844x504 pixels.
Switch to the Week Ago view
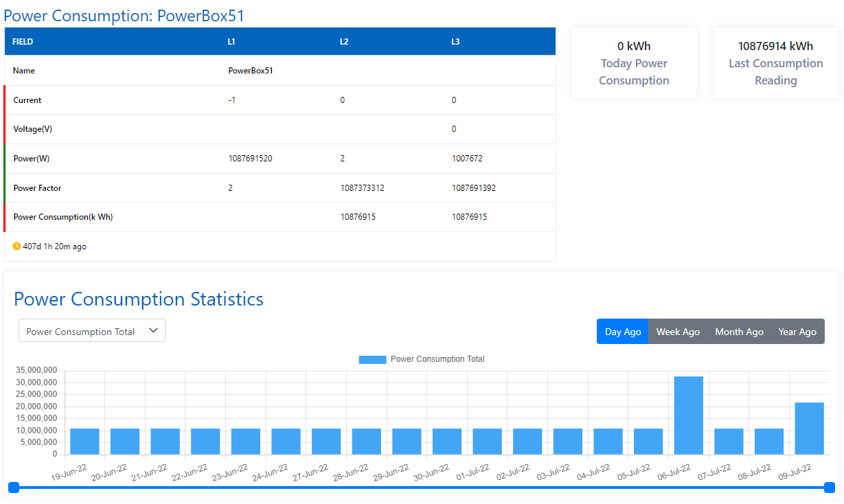point(678,331)
